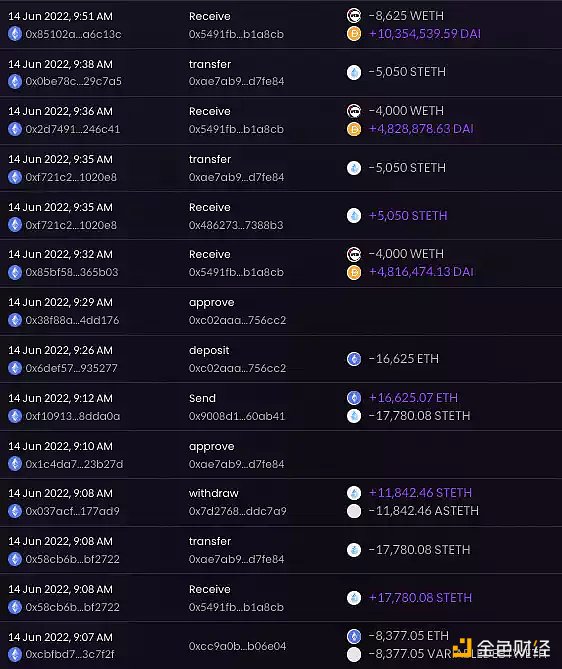Click the DAI icon next to +4,816,474.13 DAI
Viewport: 562px width, 669px height.
pyautogui.click(x=354, y=272)
